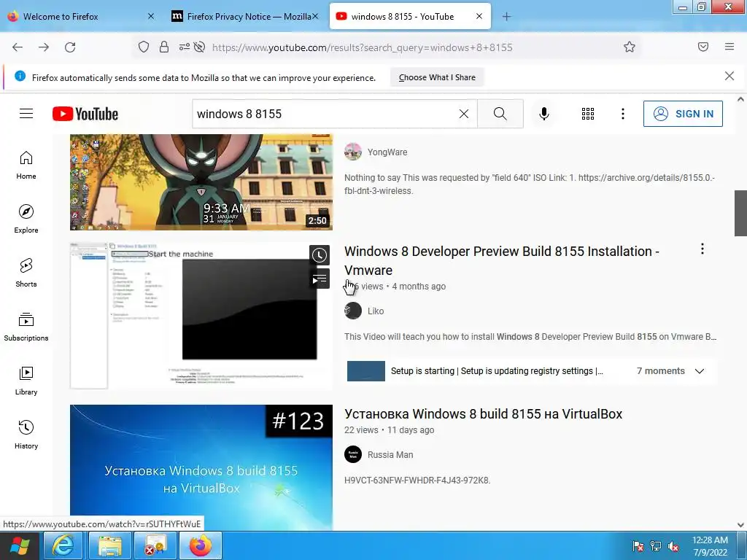Click the page vertical scrollbar thumb
This screenshot has height=560, width=747.
pos(740,213)
